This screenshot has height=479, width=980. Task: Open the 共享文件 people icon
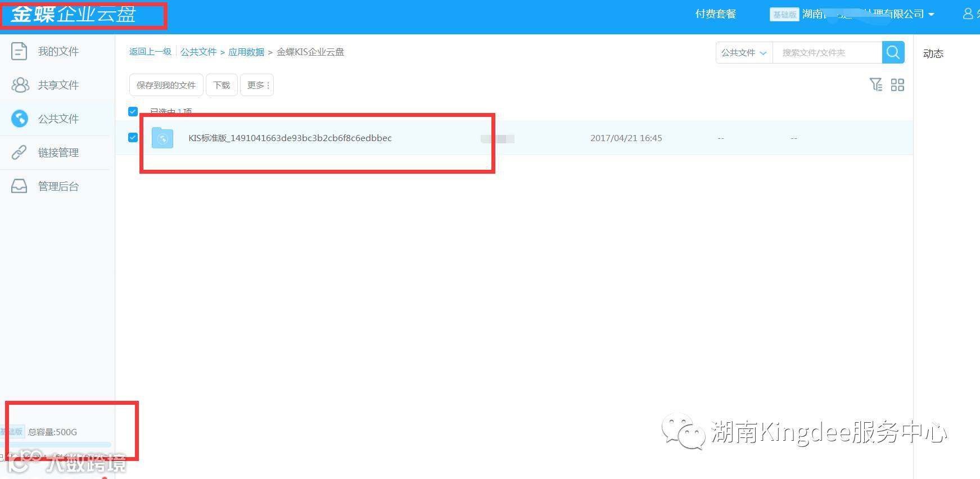20,85
